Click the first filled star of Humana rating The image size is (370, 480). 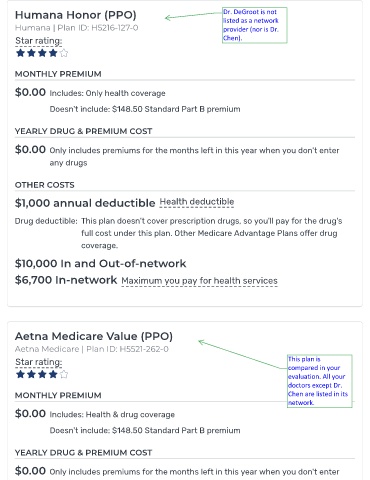click(20, 53)
